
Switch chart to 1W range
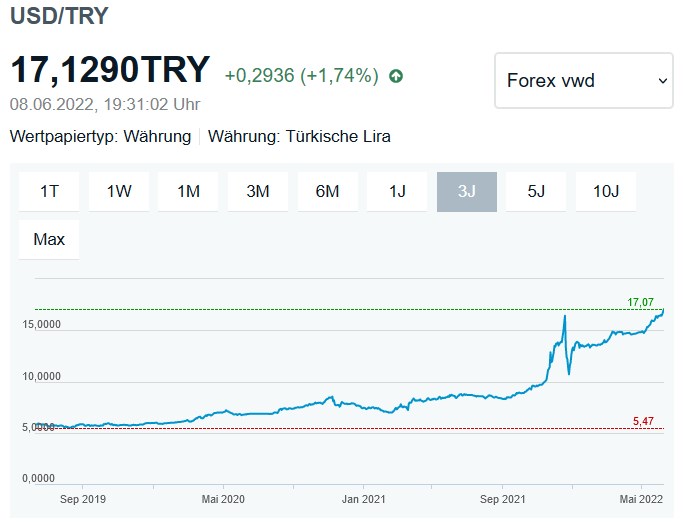(x=119, y=192)
